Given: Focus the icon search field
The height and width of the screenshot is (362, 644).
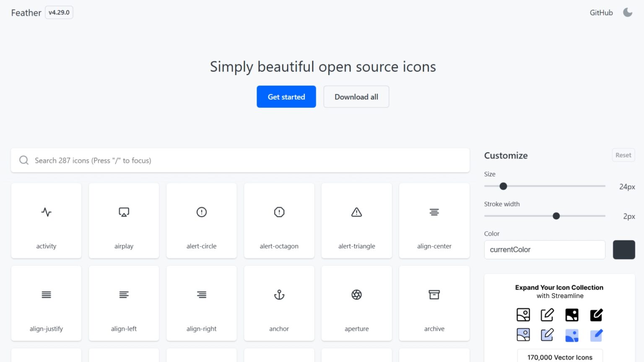Looking at the screenshot, I should coord(240,160).
